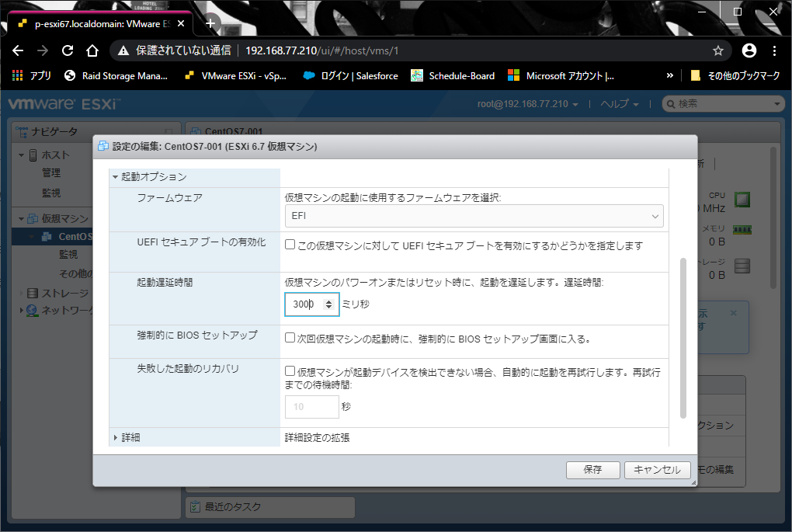
Task: Expand the ストレージ tree node
Action: click(21, 293)
